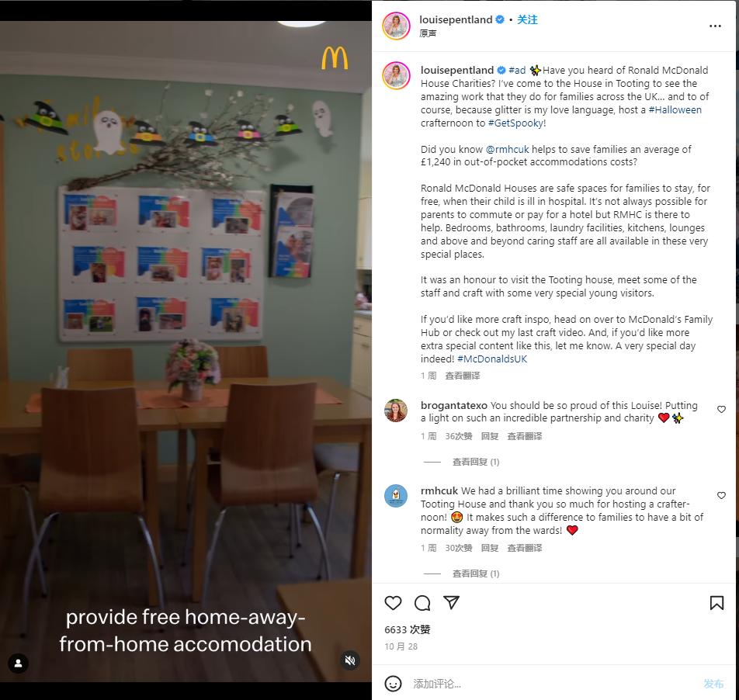
Task: Open the three-dots more options menu
Action: [715, 26]
